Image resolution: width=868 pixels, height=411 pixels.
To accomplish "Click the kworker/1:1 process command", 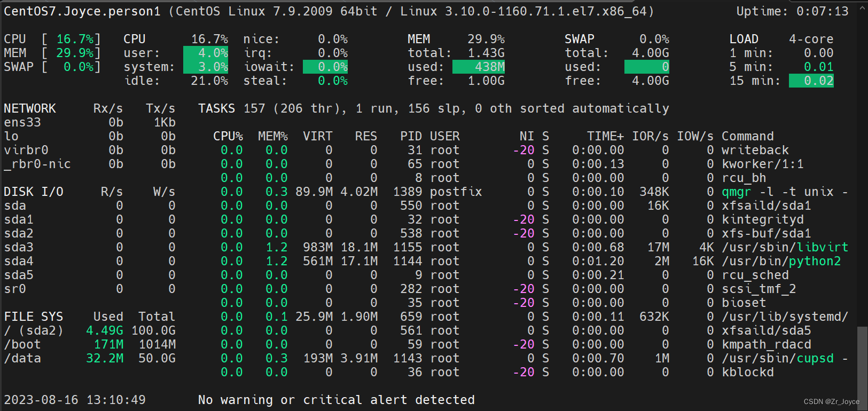I will (763, 164).
